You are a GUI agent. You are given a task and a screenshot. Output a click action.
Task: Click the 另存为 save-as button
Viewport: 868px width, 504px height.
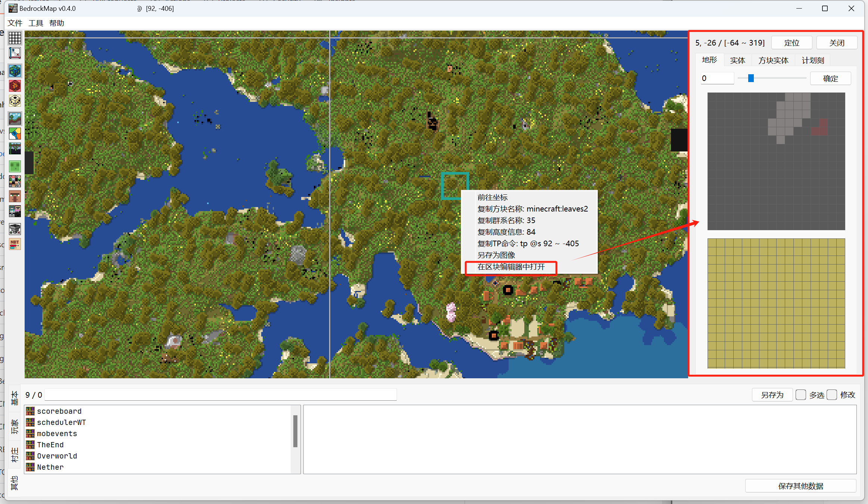(772, 395)
